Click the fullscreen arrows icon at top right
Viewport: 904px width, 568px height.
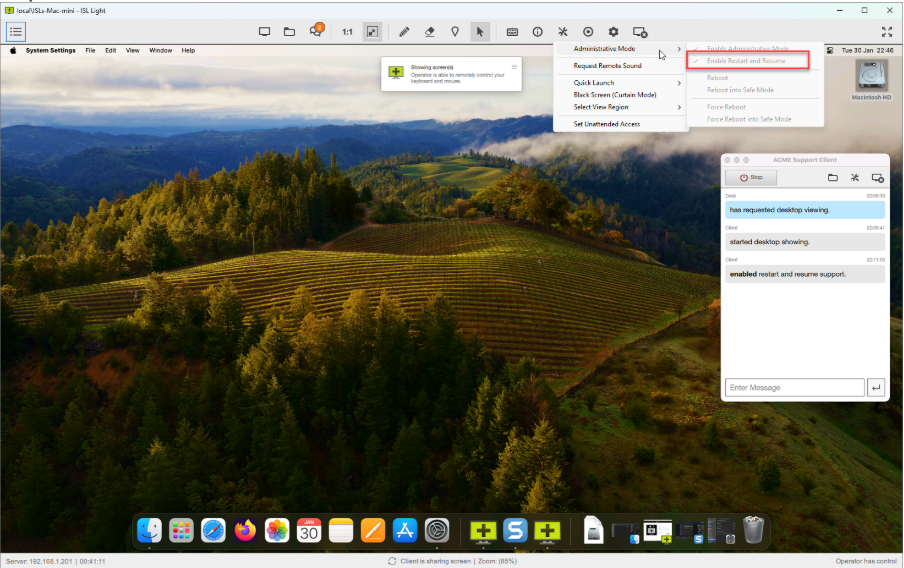886,32
